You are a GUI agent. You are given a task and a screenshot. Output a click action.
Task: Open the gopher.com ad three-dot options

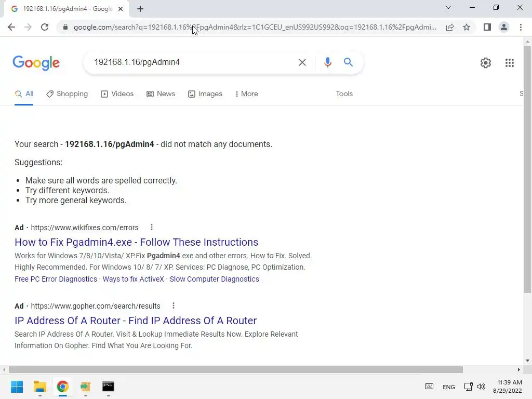(174, 305)
